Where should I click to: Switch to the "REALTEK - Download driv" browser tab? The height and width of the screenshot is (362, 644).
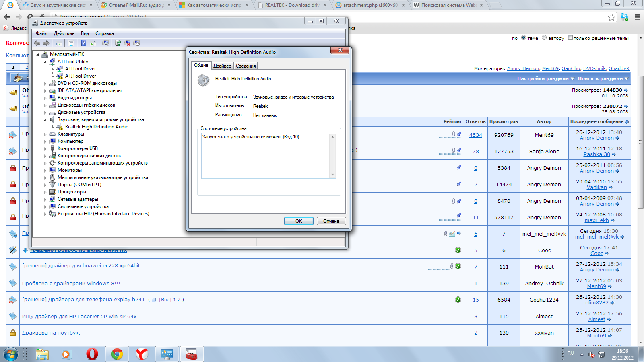click(293, 5)
